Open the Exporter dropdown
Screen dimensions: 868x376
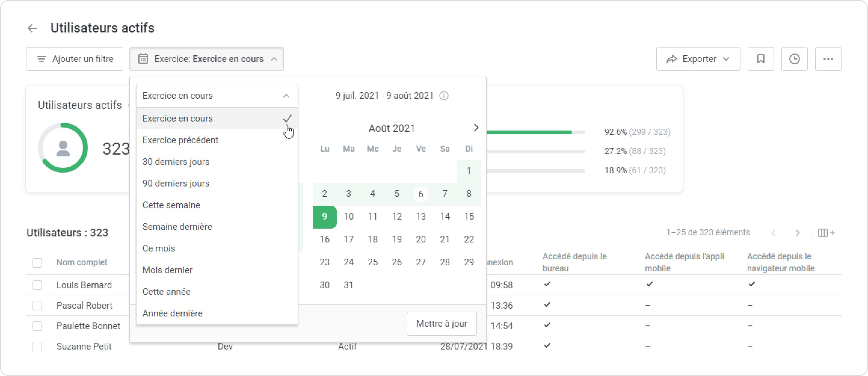(698, 59)
